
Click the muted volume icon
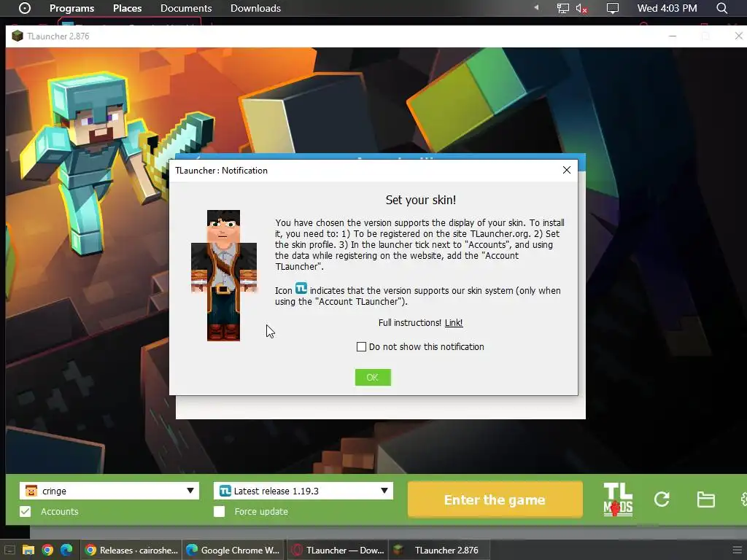point(581,8)
